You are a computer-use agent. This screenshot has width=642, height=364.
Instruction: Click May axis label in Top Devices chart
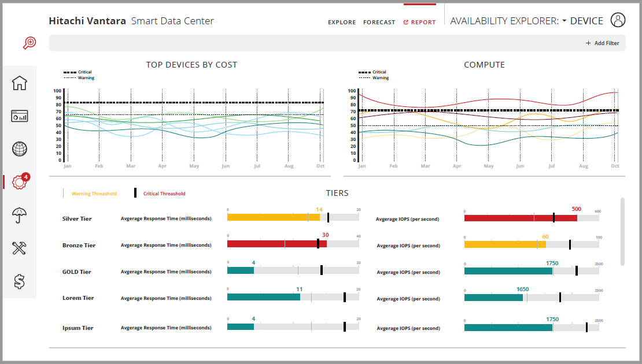(194, 166)
